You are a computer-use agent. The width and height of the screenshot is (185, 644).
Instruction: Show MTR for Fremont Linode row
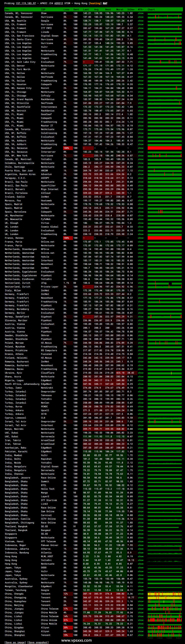[x=141, y=32]
